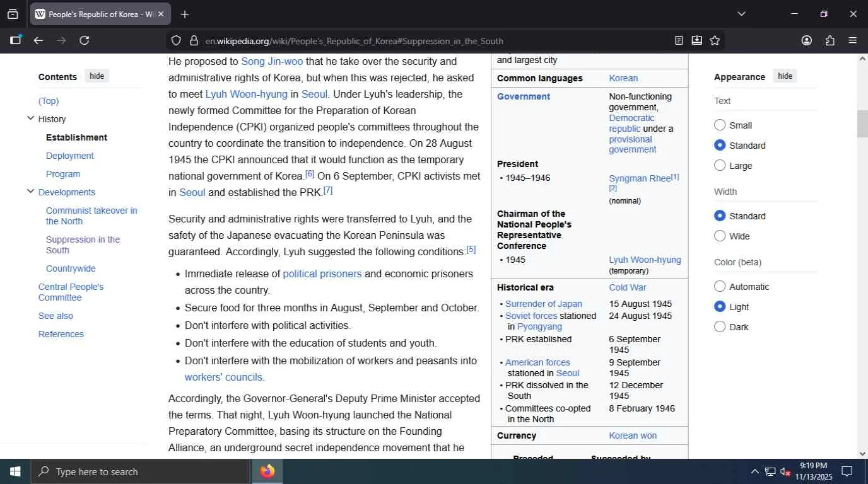This screenshot has width=868, height=484.
Task: Open the Surrender of Japan link
Action: coord(544,304)
